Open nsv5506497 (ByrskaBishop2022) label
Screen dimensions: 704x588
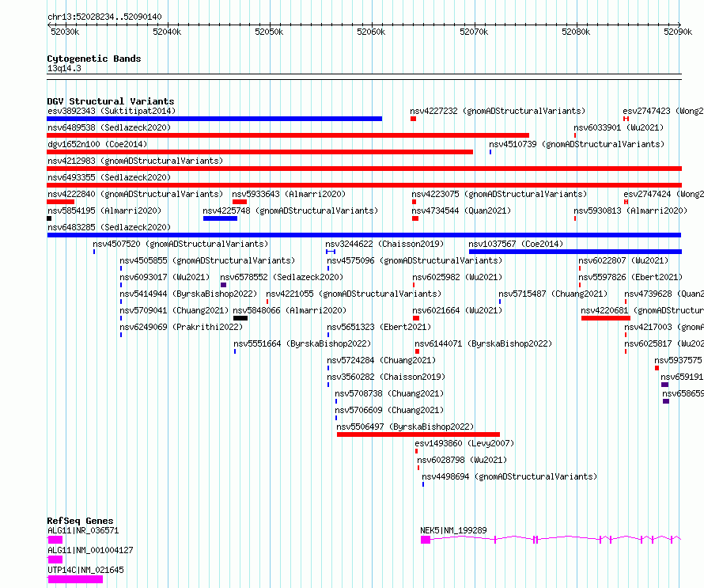coord(405,427)
